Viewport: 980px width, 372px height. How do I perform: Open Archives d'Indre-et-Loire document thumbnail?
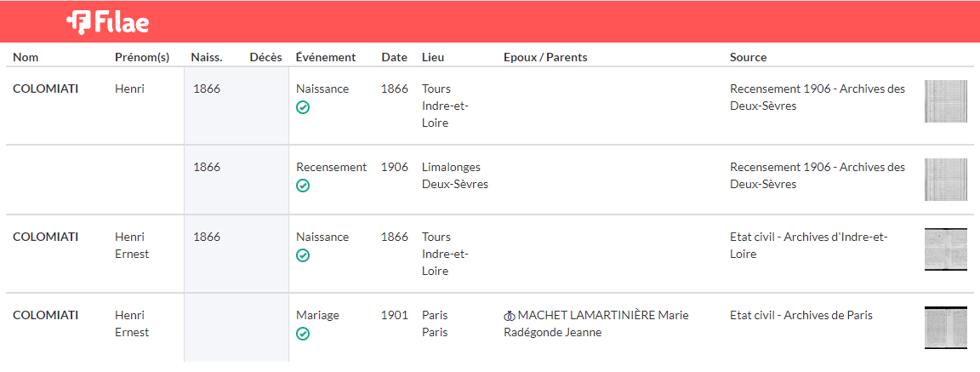coord(946,249)
